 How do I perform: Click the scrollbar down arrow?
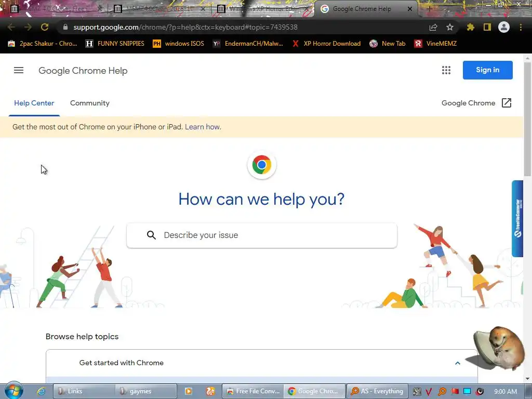tap(527, 379)
